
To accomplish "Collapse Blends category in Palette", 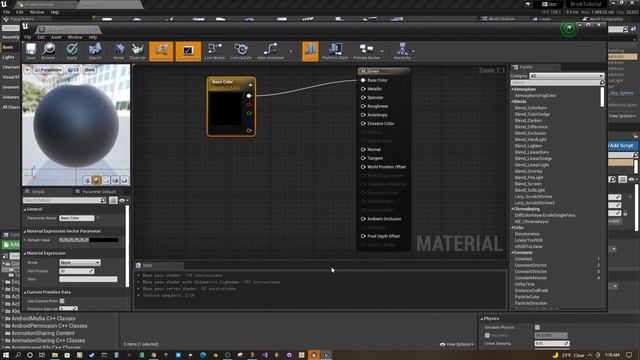I will coord(513,102).
